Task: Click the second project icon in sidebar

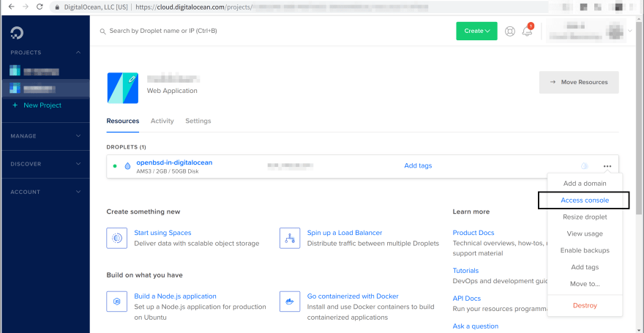Action: point(15,88)
